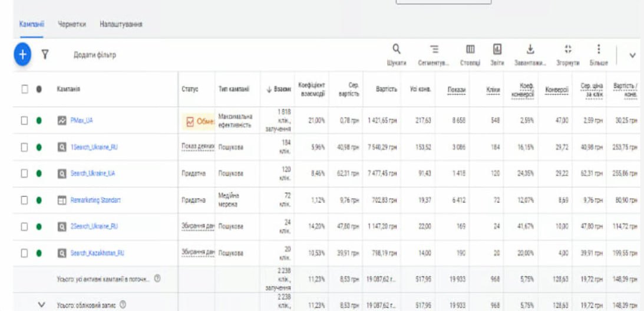Select the checkbox for PMax_UA campaign

[25, 120]
